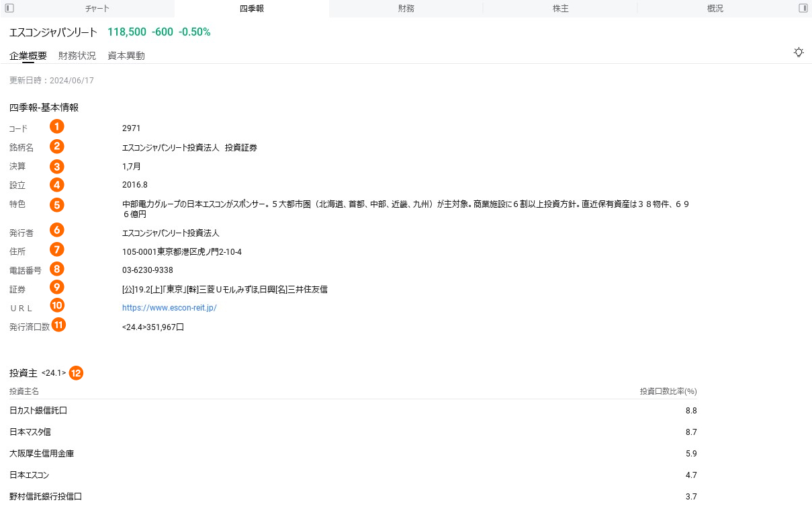Click the 銘柄名 field label
The height and width of the screenshot is (523, 812).
click(21, 148)
